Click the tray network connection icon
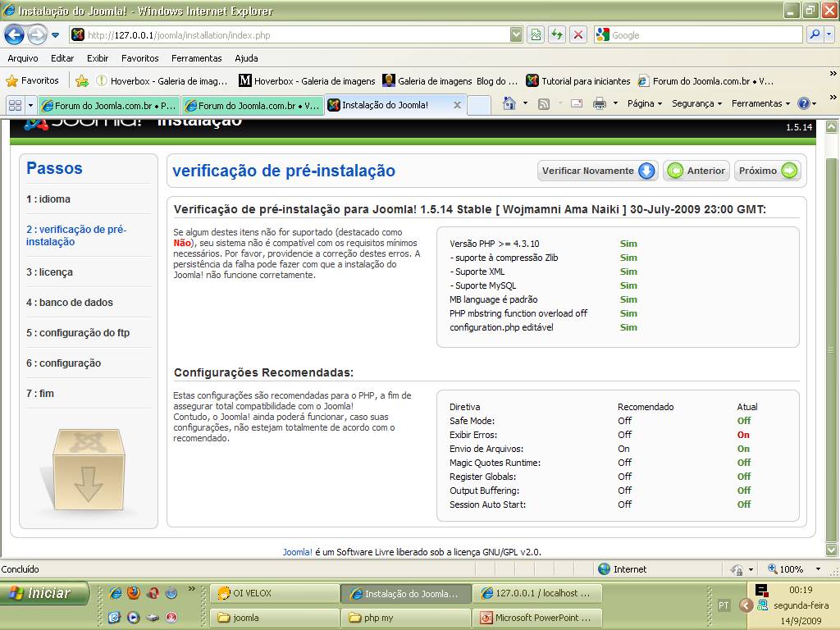Viewport: 840px width, 630px height. pyautogui.click(x=762, y=605)
